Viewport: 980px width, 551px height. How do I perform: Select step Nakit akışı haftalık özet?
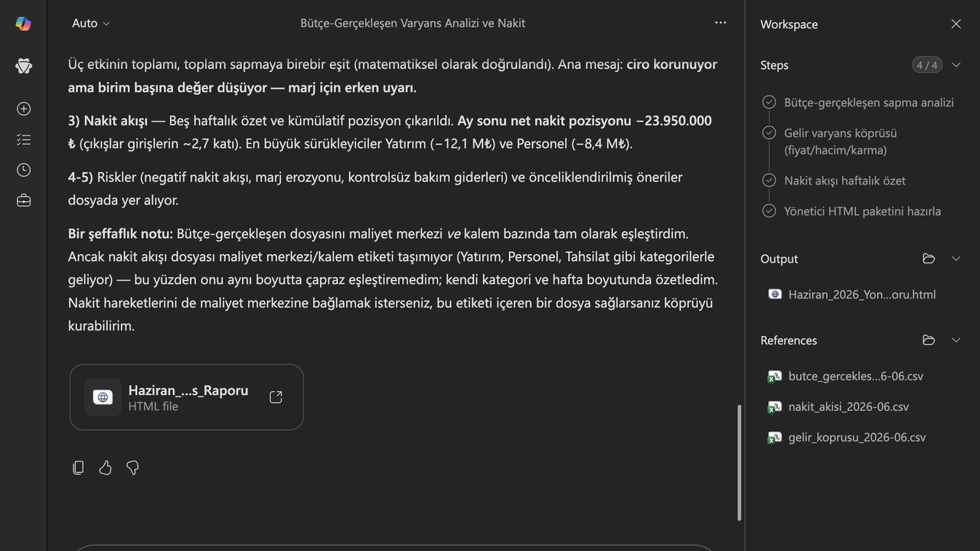coord(844,181)
